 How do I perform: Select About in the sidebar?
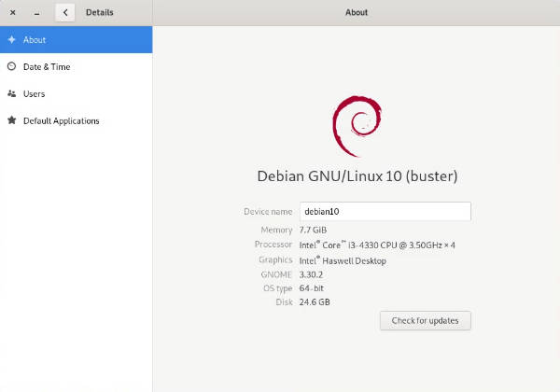(x=77, y=39)
